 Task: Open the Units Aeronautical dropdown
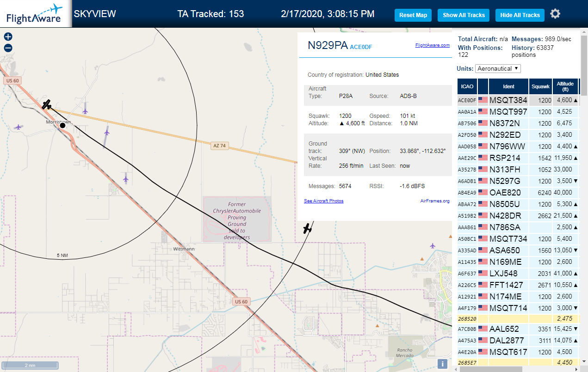tap(498, 68)
